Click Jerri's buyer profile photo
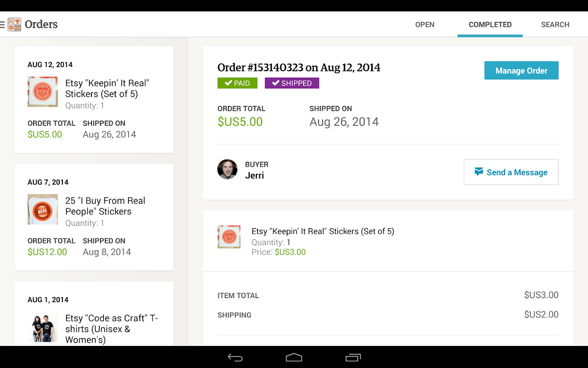Image resolution: width=588 pixels, height=368 pixels. (x=227, y=169)
